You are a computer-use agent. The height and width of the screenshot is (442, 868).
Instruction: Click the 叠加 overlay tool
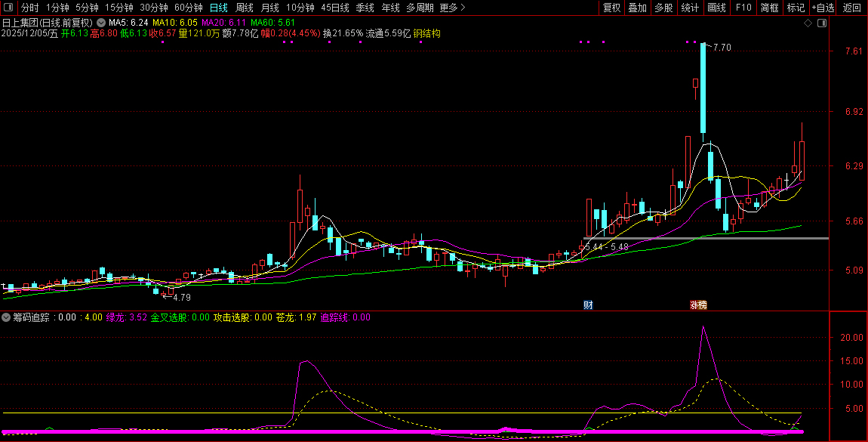pos(638,8)
